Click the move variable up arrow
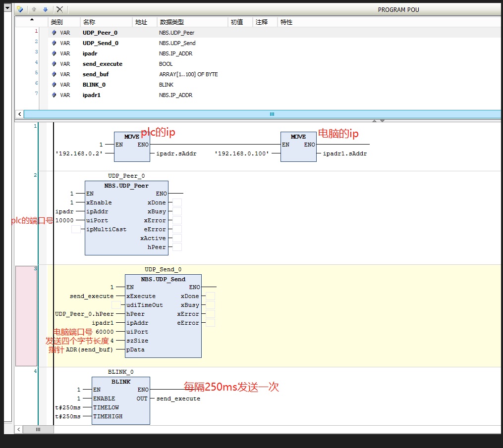The image size is (503, 448). click(34, 9)
